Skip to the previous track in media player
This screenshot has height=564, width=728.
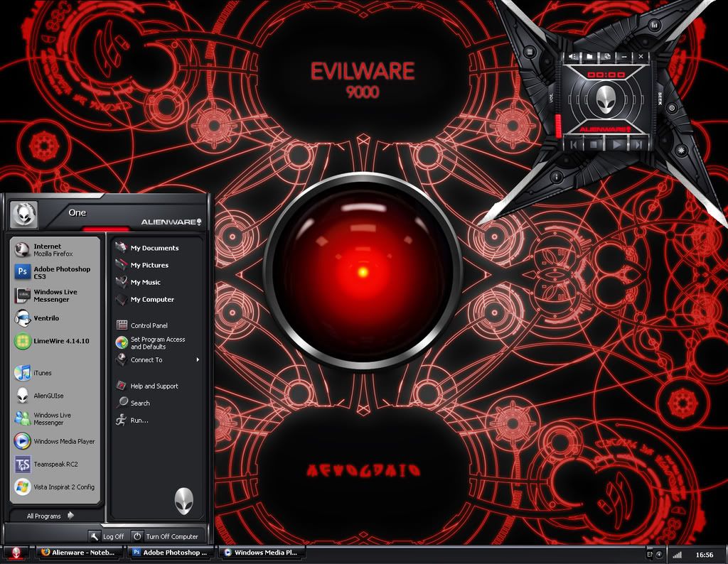coord(574,145)
